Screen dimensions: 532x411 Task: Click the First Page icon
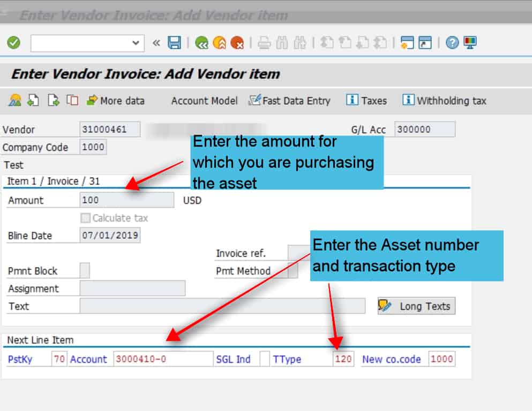click(x=327, y=43)
